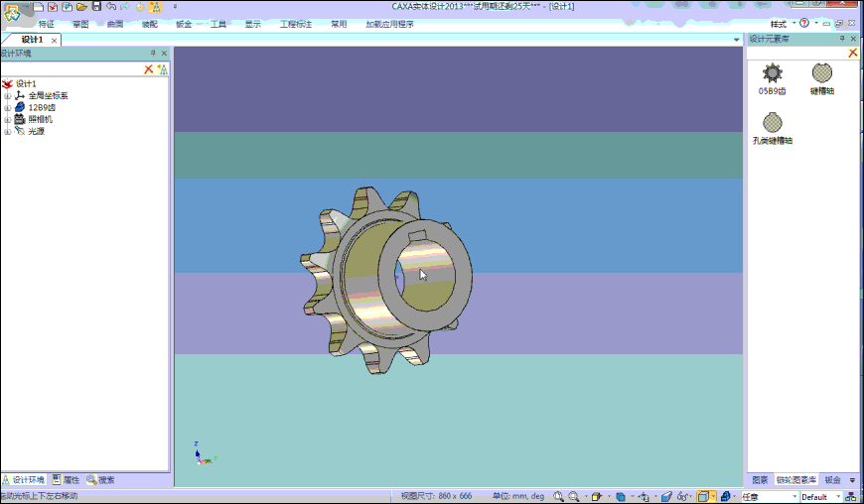Open the 钣金 ribbon tab
The height and width of the screenshot is (504, 864).
tap(184, 24)
